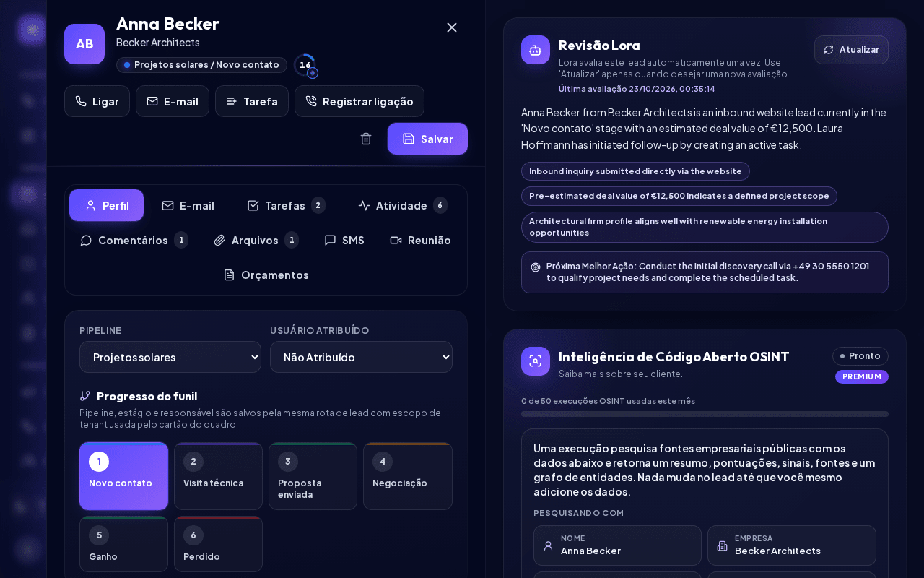Click the E-mail action button under the name
The height and width of the screenshot is (578, 924).
[173, 101]
